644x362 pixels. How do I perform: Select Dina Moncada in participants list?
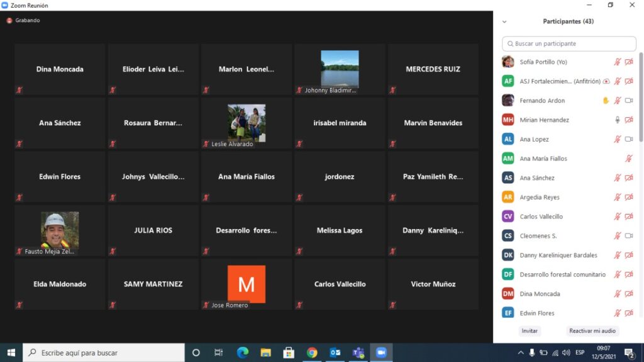(x=540, y=294)
